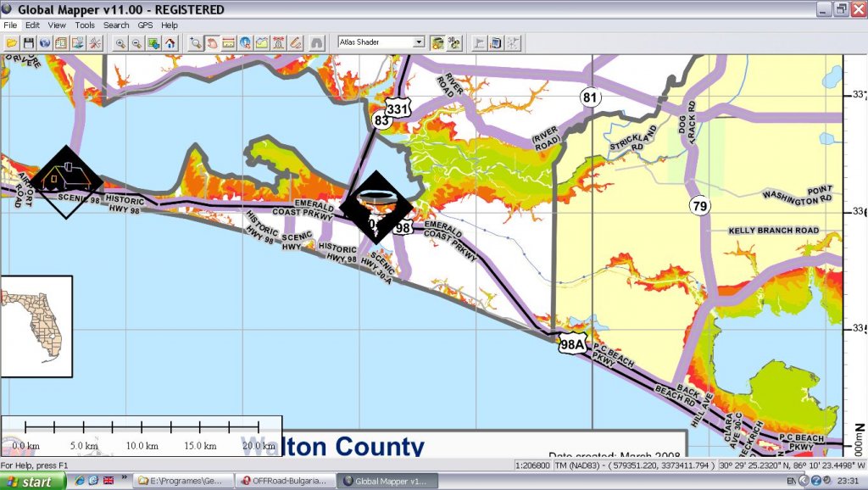Toggle hill shading icon beside shader dropdown
Viewport: 868px width, 490px height.
pyautogui.click(x=437, y=42)
